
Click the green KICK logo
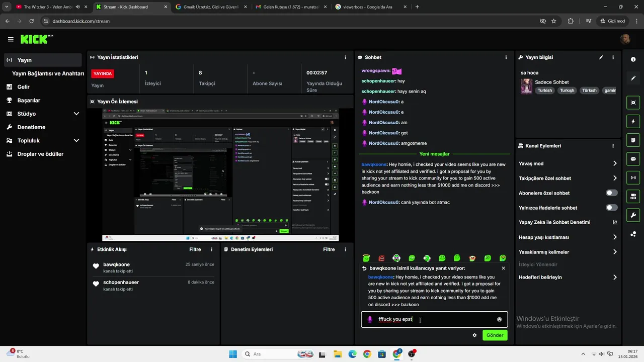tap(36, 39)
